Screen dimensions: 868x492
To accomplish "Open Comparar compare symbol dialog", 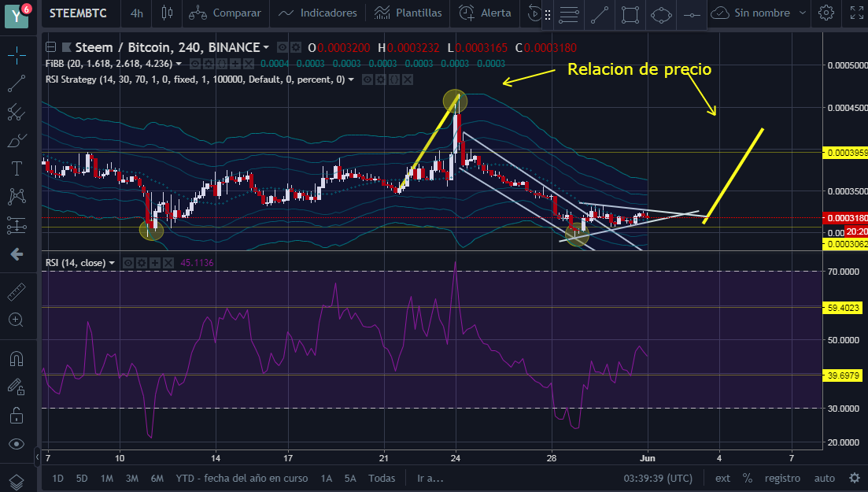I will (225, 13).
